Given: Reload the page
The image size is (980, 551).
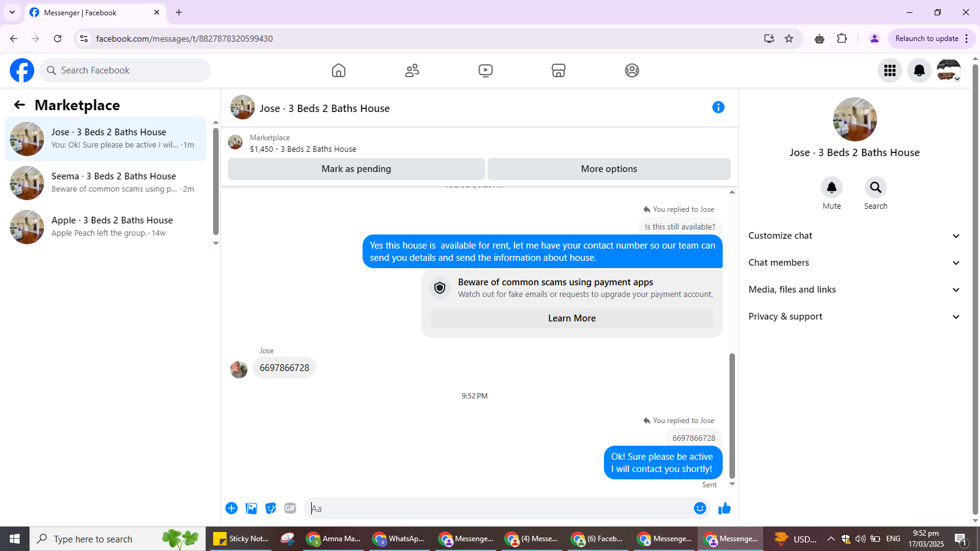Looking at the screenshot, I should tap(58, 39).
